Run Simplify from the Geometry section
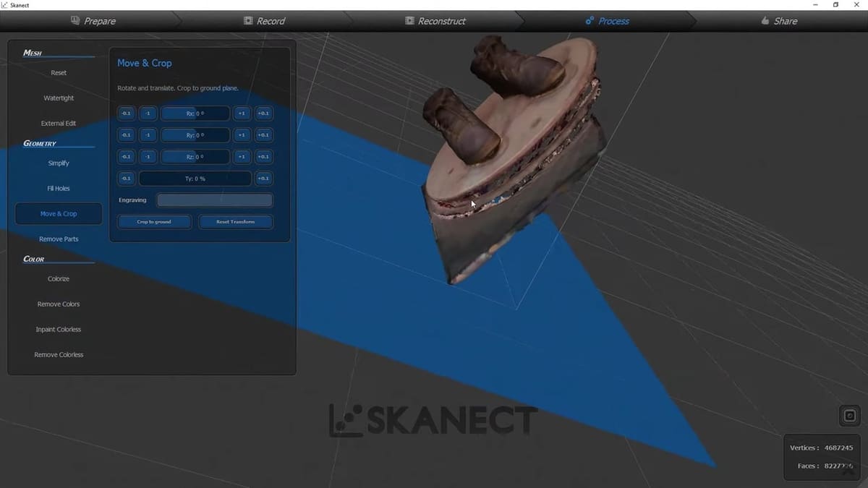 (58, 163)
